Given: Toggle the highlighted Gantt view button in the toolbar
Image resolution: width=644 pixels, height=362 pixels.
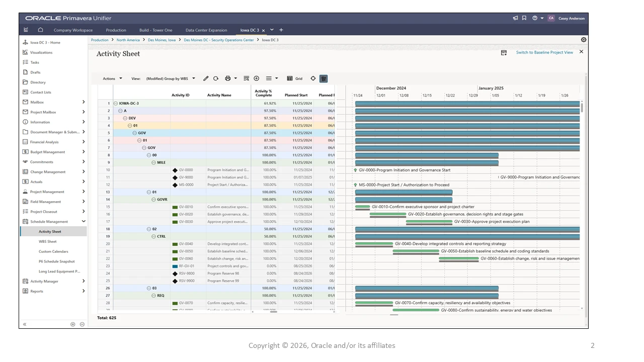Looking at the screenshot, I should pyautogui.click(x=324, y=78).
